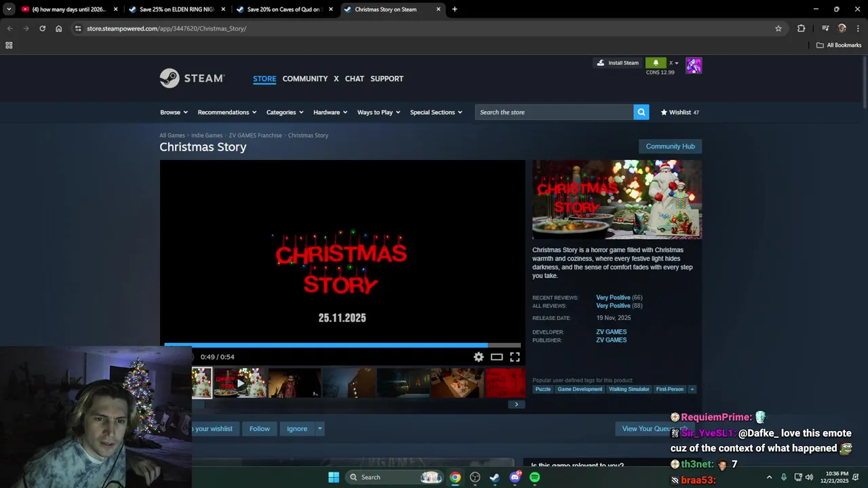The height and width of the screenshot is (488, 868).
Task: Open a new browser tab
Action: click(454, 9)
